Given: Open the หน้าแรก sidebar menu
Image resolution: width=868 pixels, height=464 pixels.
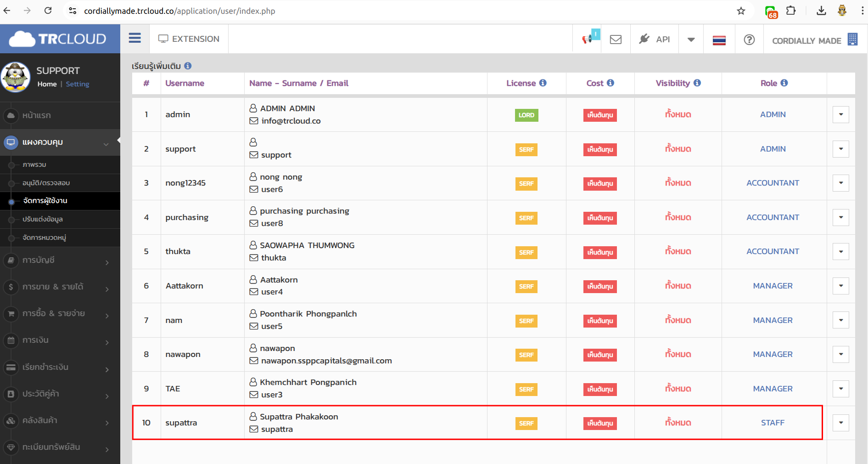Looking at the screenshot, I should pyautogui.click(x=60, y=115).
